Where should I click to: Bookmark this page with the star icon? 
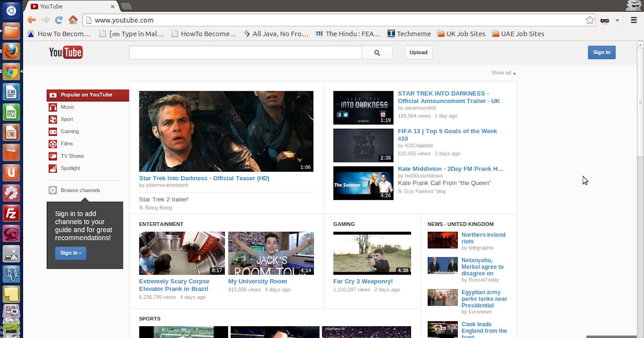590,20
